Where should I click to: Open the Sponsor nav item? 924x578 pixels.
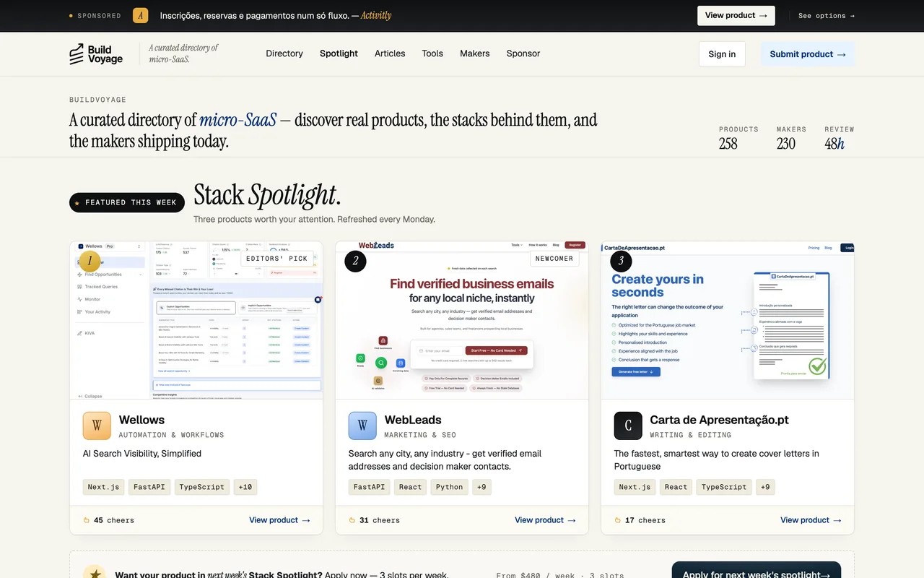point(523,53)
